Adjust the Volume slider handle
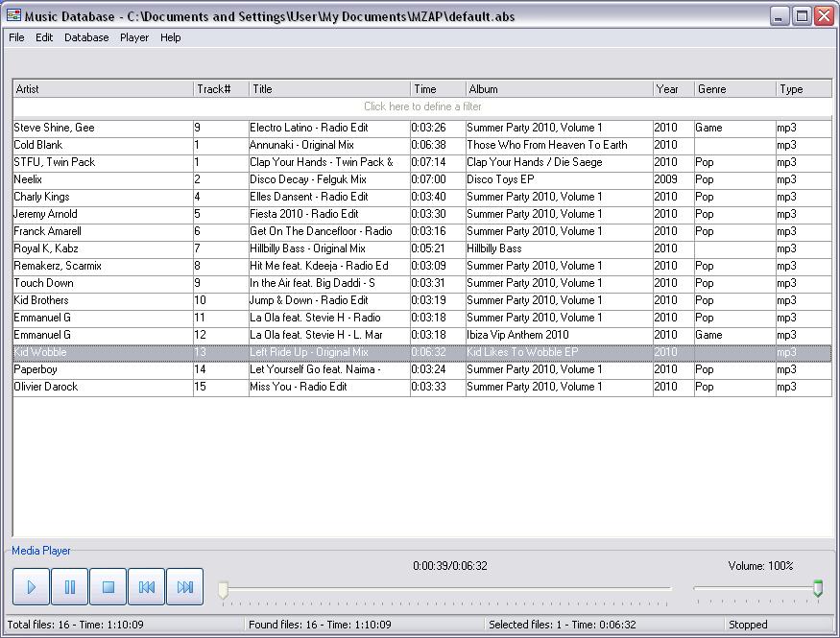 817,586
